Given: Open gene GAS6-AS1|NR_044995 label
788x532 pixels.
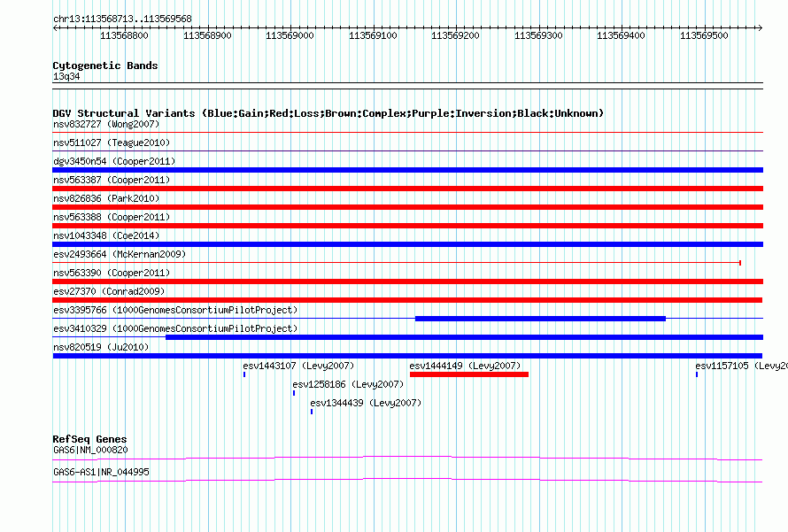Looking at the screenshot, I should (x=101, y=472).
